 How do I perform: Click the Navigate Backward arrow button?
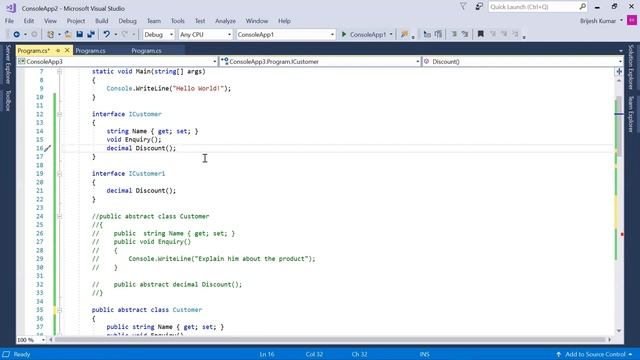[16, 35]
